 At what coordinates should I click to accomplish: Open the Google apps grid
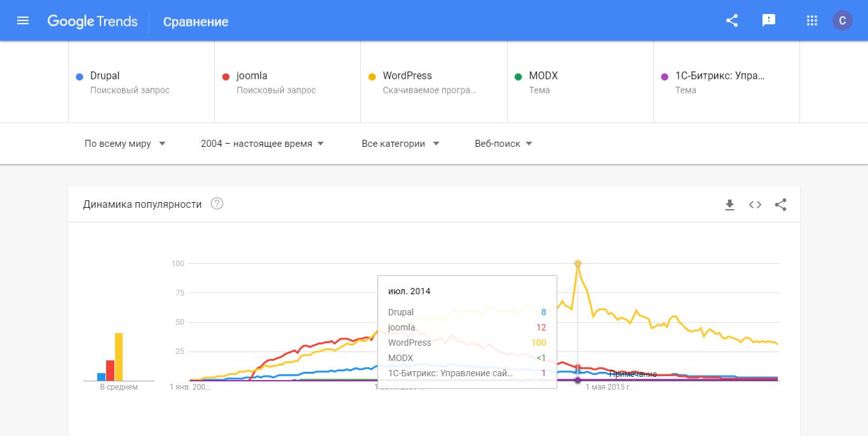click(811, 21)
